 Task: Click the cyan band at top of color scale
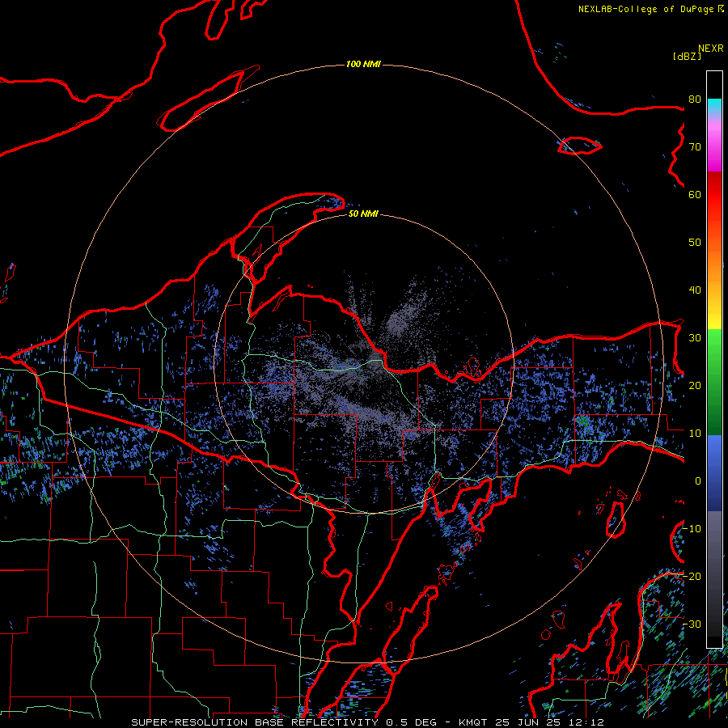(714, 106)
